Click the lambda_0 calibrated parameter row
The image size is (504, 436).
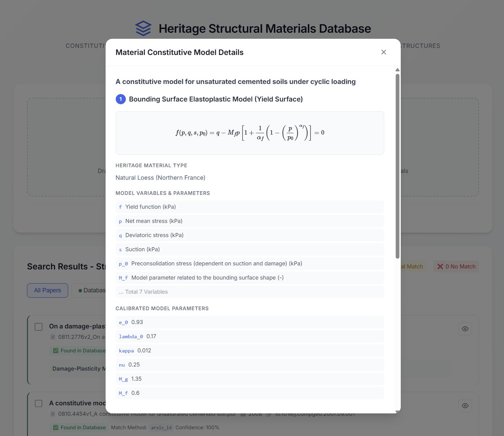(250, 336)
